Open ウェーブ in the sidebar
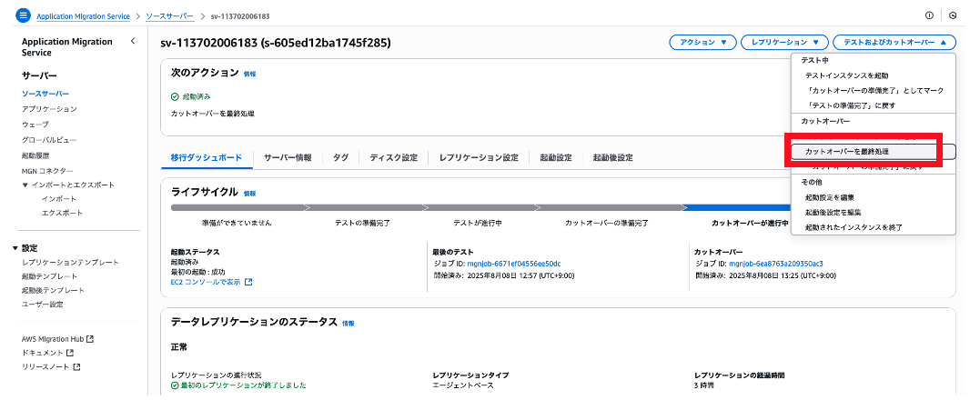 point(35,125)
